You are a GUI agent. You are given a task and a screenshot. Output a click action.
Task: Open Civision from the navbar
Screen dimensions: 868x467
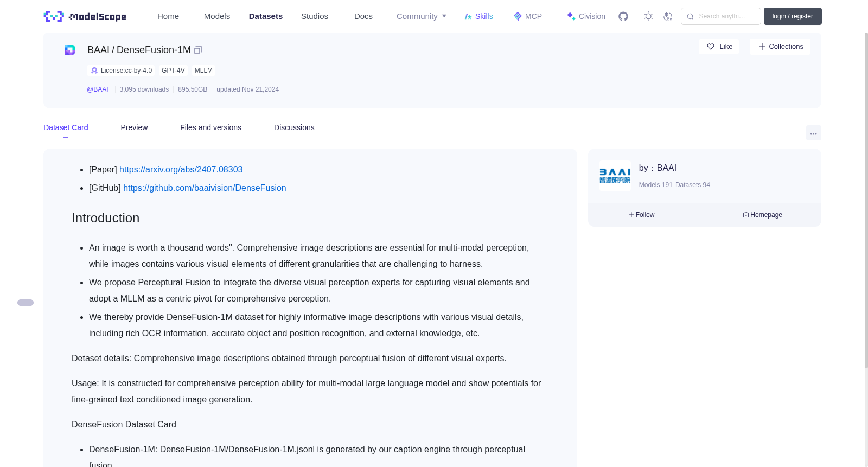tap(586, 16)
